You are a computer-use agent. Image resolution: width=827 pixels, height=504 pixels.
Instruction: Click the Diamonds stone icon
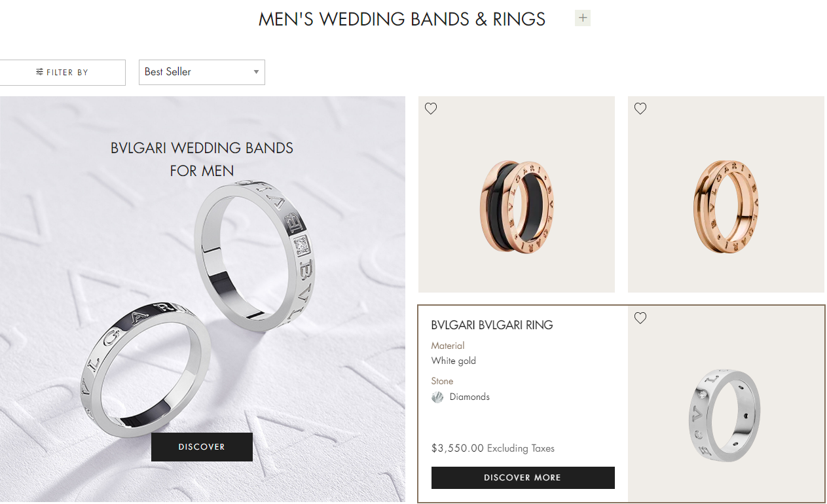point(437,397)
